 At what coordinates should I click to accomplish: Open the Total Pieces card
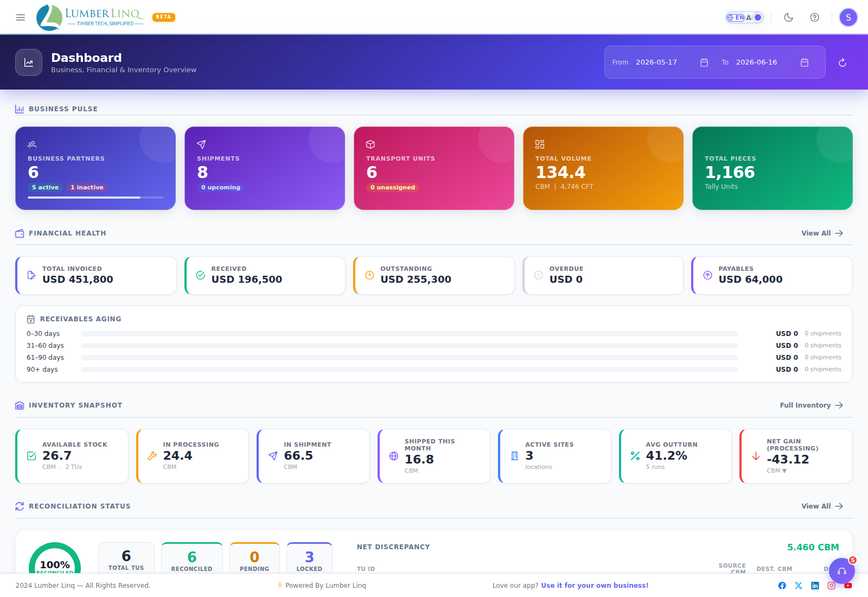[773, 168]
